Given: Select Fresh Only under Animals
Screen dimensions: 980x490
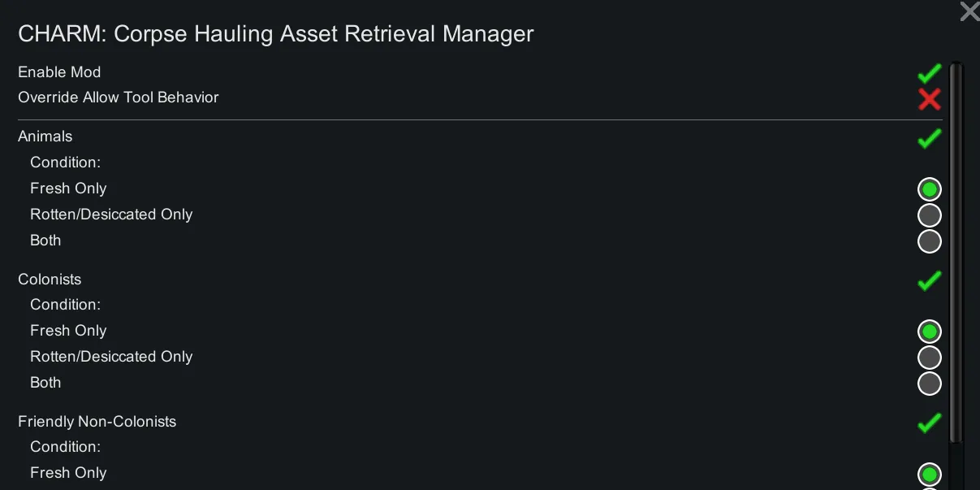Looking at the screenshot, I should pos(929,189).
